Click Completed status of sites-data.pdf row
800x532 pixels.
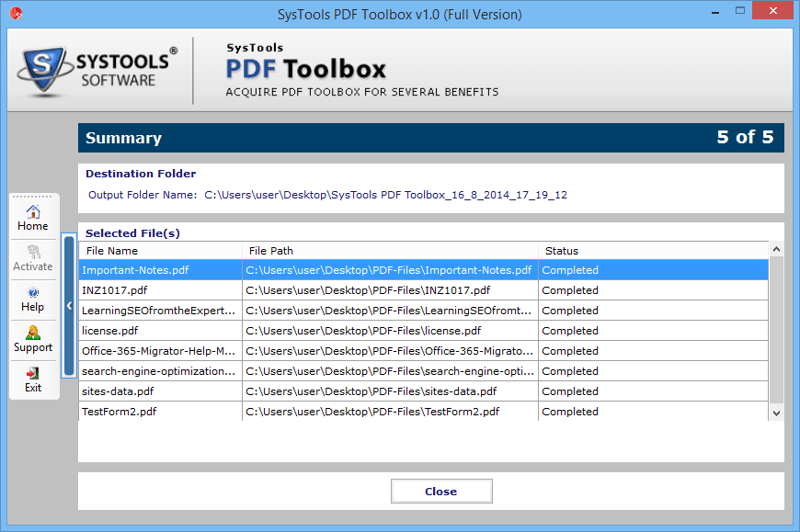570,391
